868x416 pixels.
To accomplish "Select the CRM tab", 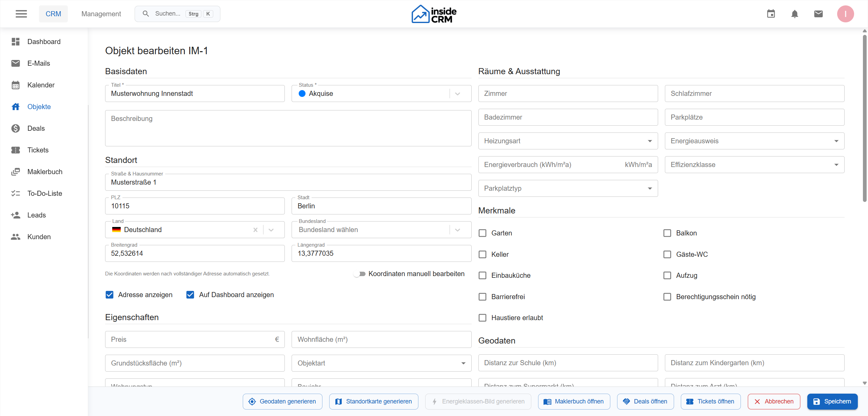I will pyautogui.click(x=53, y=14).
